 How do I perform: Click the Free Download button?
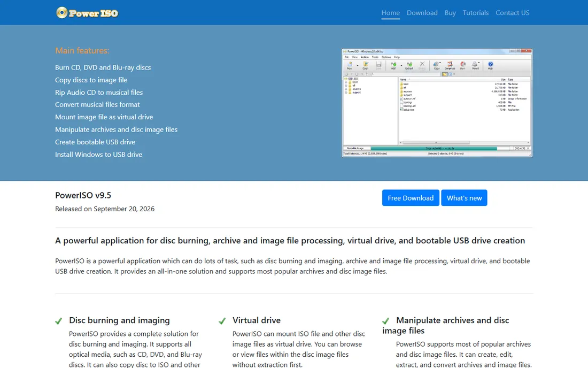pos(411,198)
